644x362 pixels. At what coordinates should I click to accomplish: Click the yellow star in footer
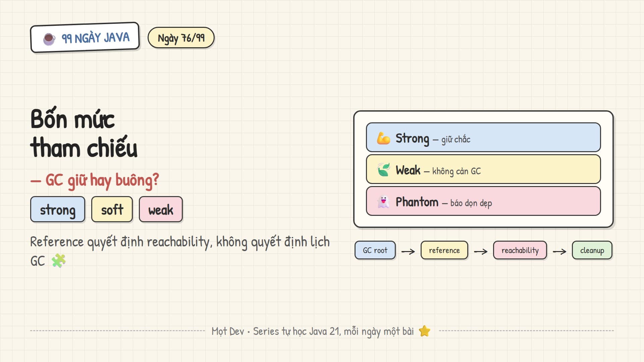[425, 331]
